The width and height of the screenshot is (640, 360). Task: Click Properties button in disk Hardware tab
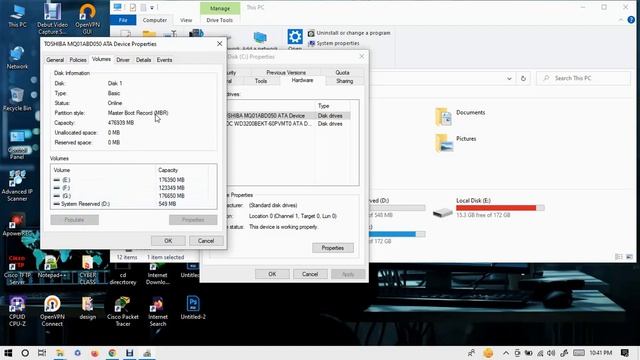[x=333, y=248]
